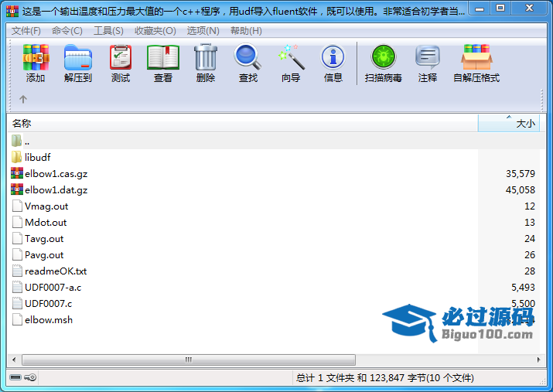Click the Scan Virus (扫描病毒) icon

pos(384,56)
